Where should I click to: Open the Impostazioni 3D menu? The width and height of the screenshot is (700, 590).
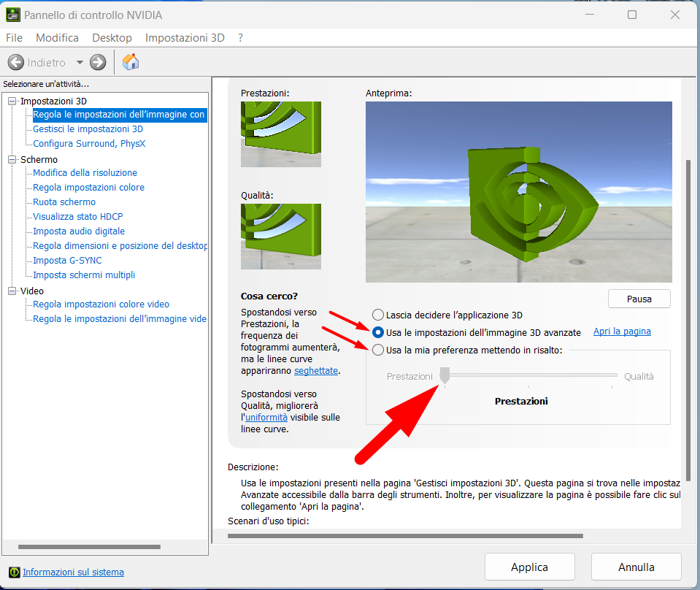coord(185,38)
